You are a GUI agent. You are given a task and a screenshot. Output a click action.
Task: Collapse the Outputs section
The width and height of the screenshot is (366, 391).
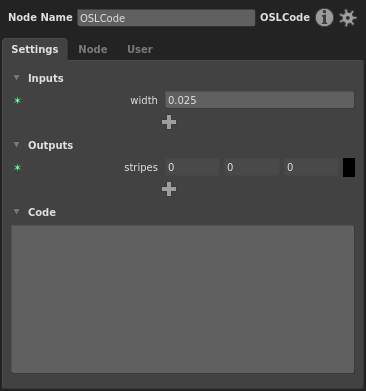click(x=16, y=145)
